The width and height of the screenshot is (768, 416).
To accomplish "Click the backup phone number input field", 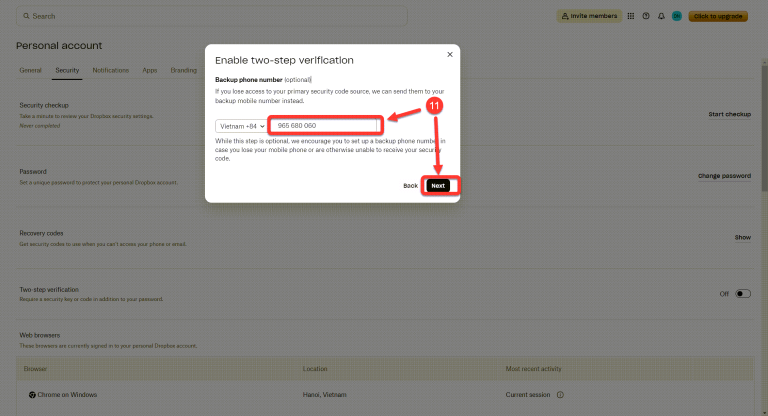I will click(325, 125).
